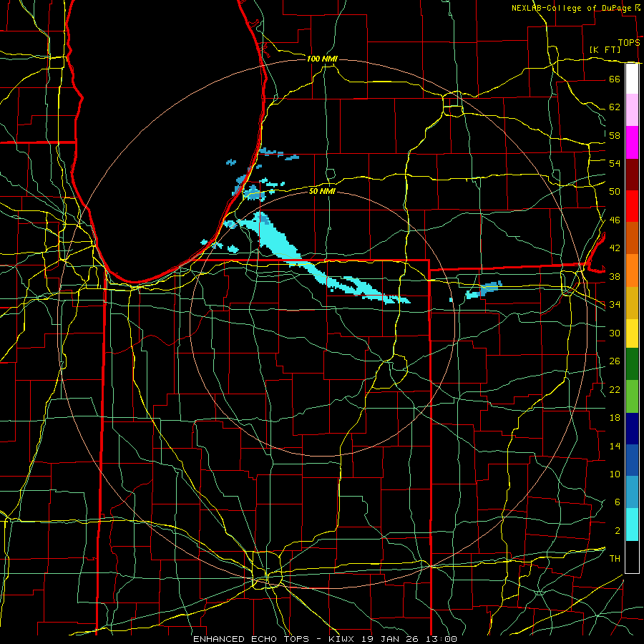Screen dimensions: 644x644
Task: Click the "66" legend scale value
Action: (x=615, y=79)
